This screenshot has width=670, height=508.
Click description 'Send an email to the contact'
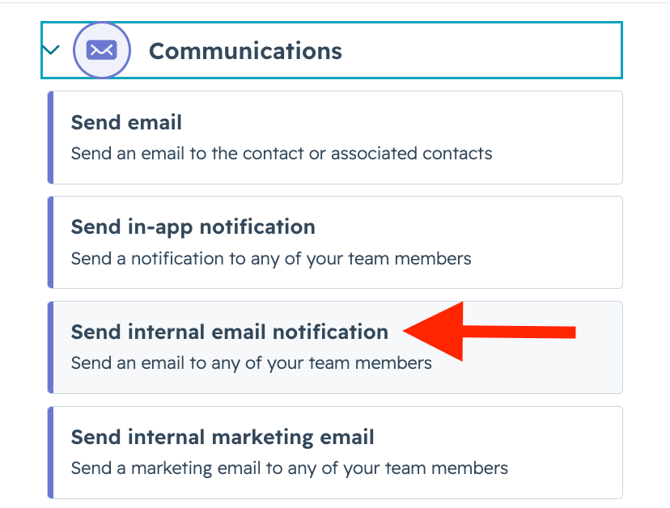(x=281, y=154)
